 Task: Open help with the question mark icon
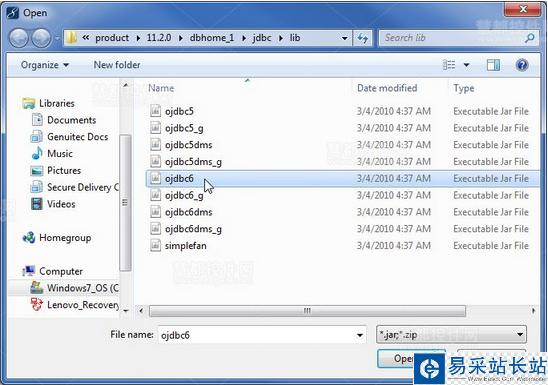[522, 65]
